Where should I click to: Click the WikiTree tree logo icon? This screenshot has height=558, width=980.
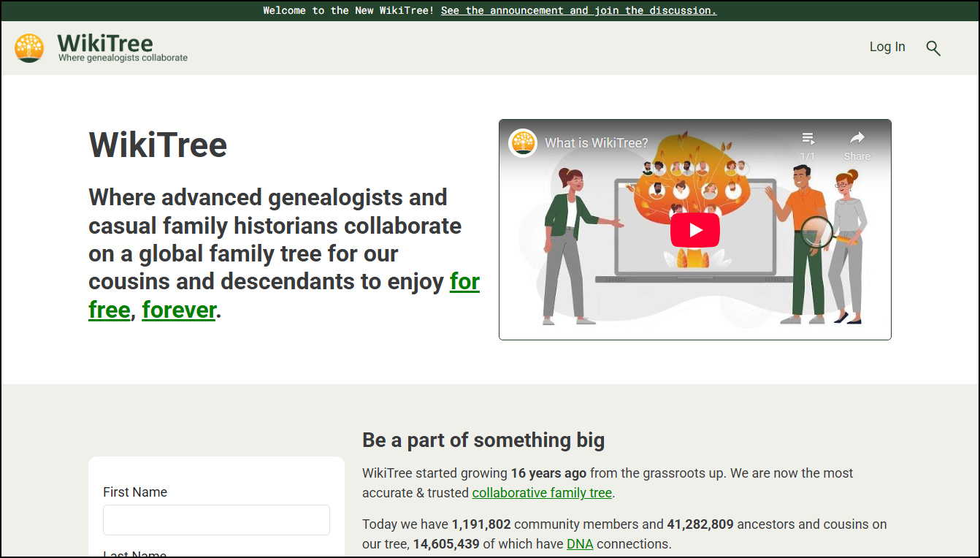pyautogui.click(x=29, y=48)
